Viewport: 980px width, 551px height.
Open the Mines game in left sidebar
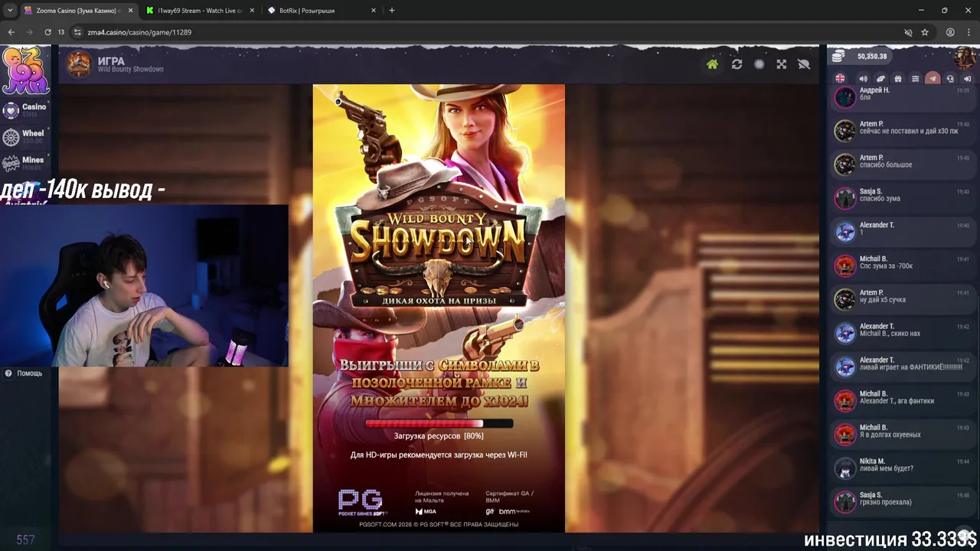pos(25,163)
